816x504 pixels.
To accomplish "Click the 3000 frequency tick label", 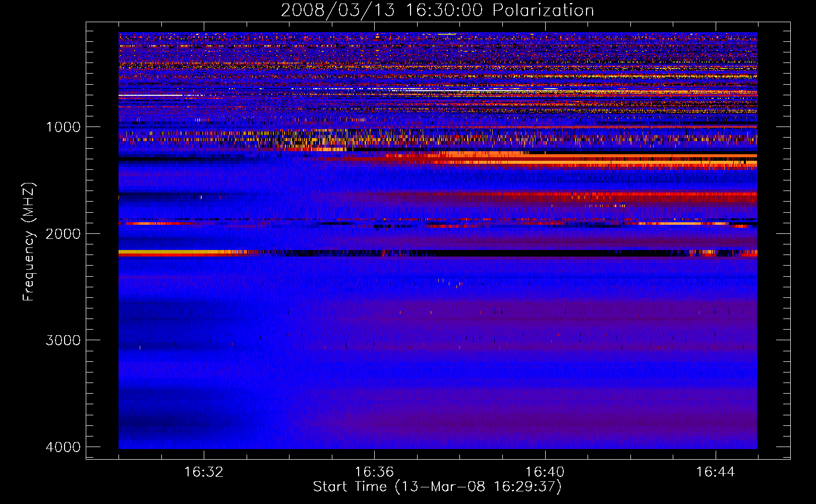I will tap(63, 340).
